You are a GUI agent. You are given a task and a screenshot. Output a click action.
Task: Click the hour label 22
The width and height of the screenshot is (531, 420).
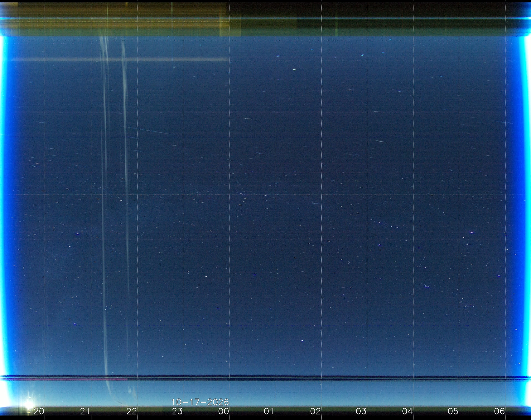(131, 411)
